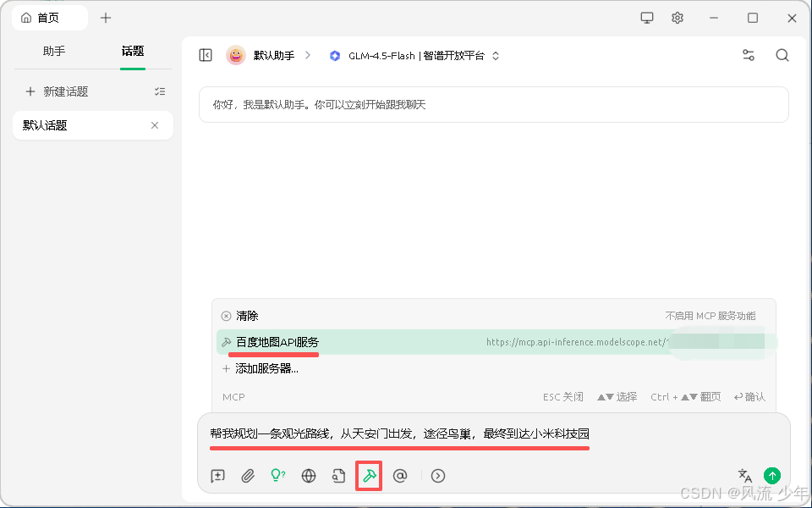Viewport: 812px width, 508px height.
Task: Open MCP tools via the hammer icon
Action: point(369,476)
